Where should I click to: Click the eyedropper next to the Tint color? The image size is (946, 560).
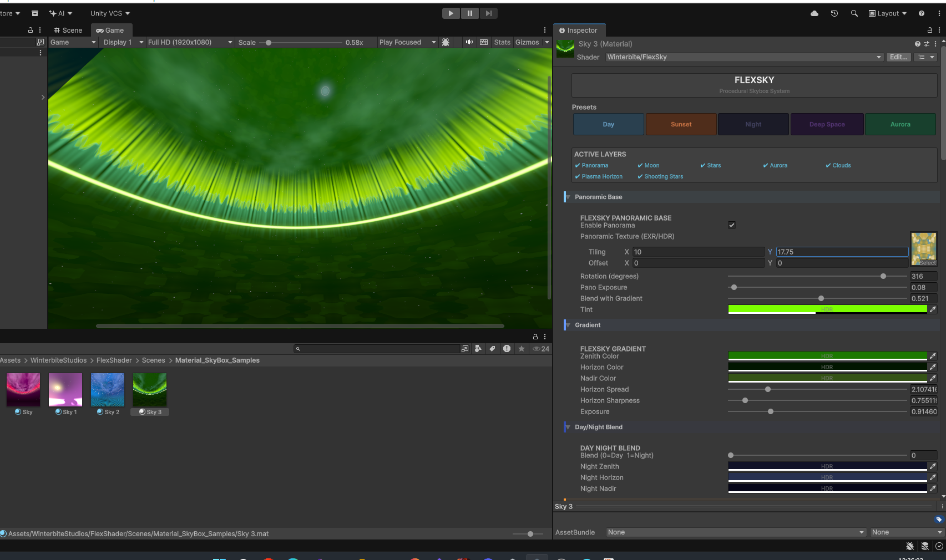click(933, 309)
